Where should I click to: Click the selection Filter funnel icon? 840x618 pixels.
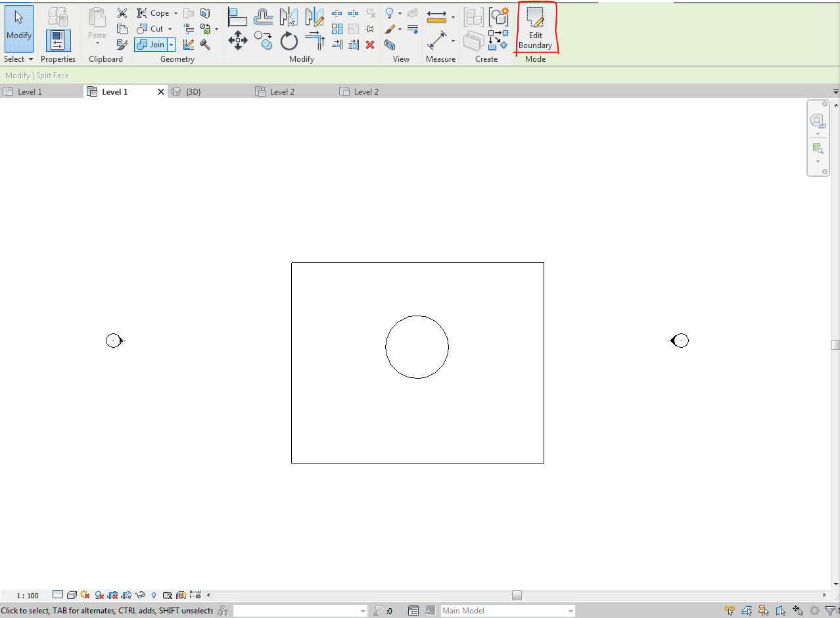(831, 611)
